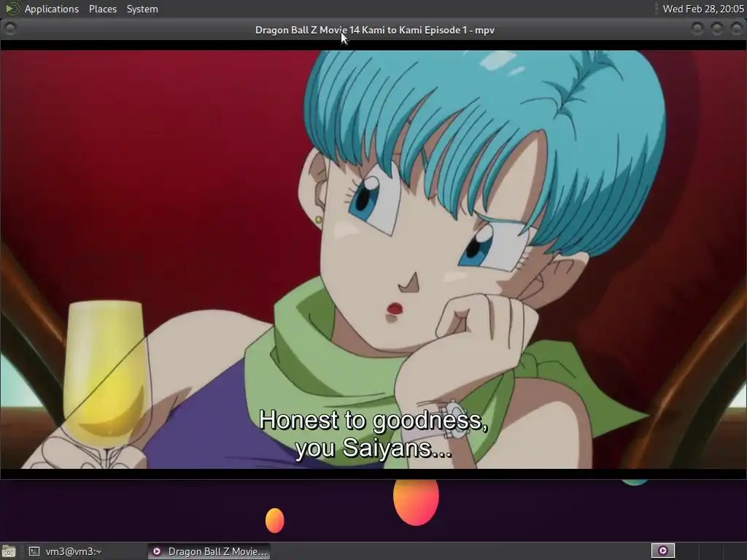Click the show desktop icon in bottom panel

coord(9,551)
